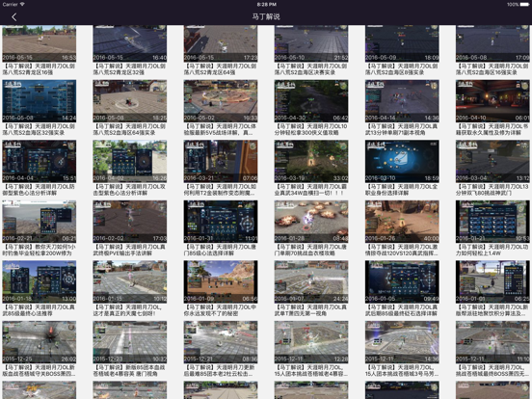Open the 2016-03-04 video lasting 13:12
This screenshot has height=399, width=532.
pos(492,161)
